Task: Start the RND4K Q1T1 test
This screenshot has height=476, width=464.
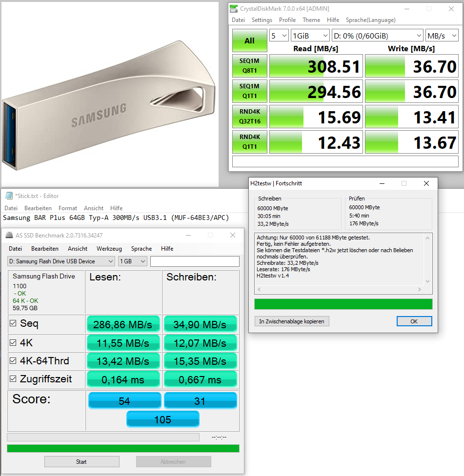Action: (250, 142)
